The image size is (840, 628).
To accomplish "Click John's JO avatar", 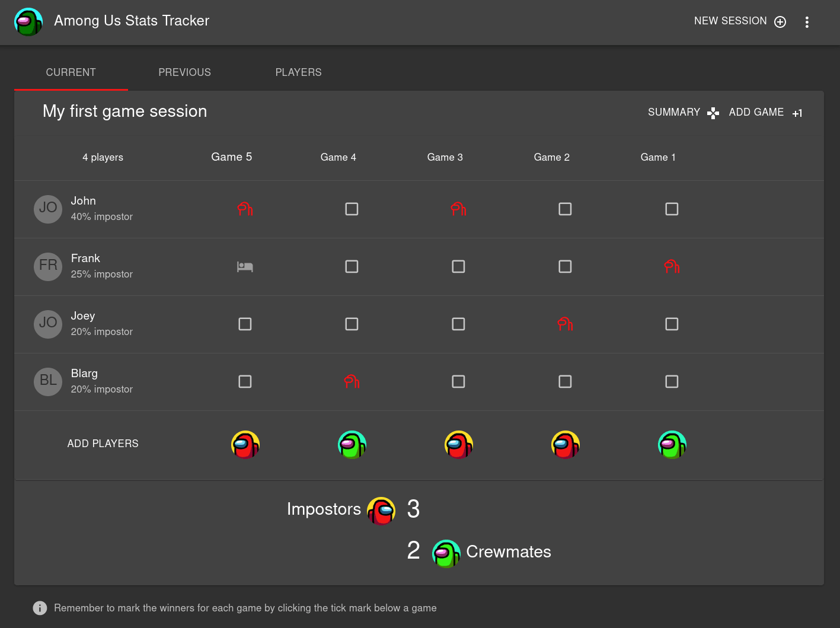I will pyautogui.click(x=48, y=209).
